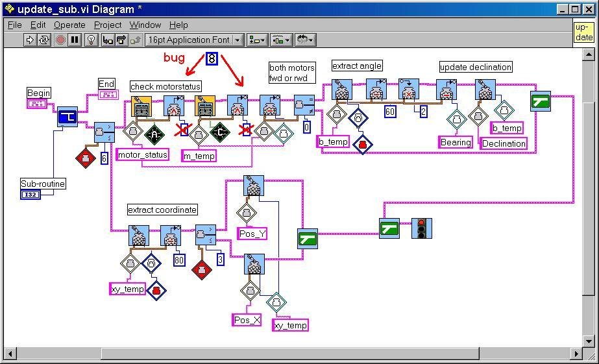Select the green motor C port icon
Viewport: 599px width, 364px height.
[x=219, y=132]
